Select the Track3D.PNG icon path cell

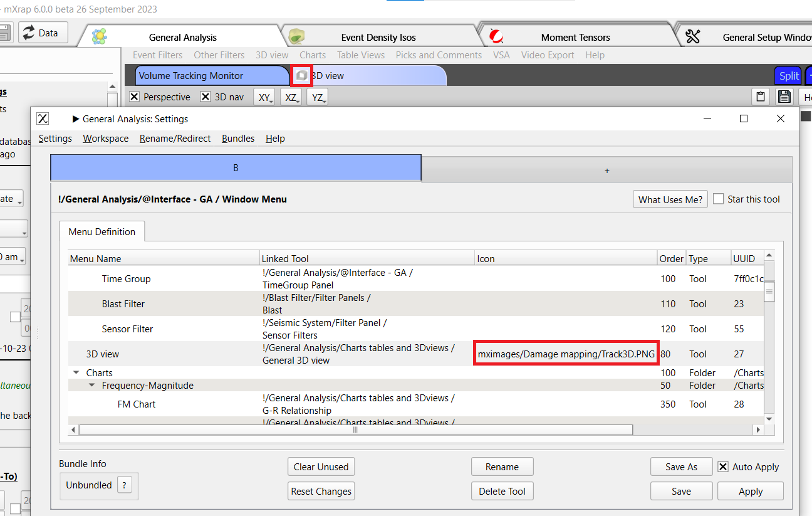tap(566, 354)
